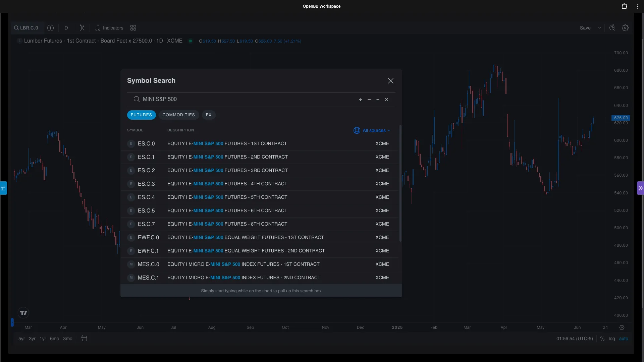Switch to the COMMODITIES filter tab
The width and height of the screenshot is (644, 362).
(178, 115)
